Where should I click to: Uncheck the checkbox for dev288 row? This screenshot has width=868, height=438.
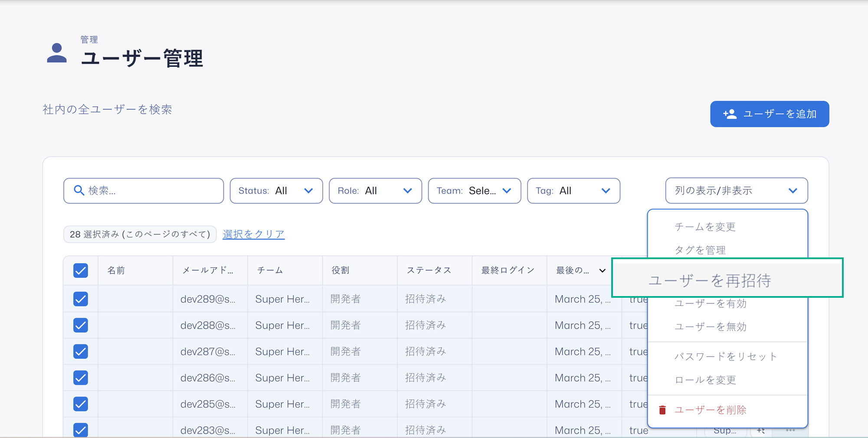click(x=81, y=325)
